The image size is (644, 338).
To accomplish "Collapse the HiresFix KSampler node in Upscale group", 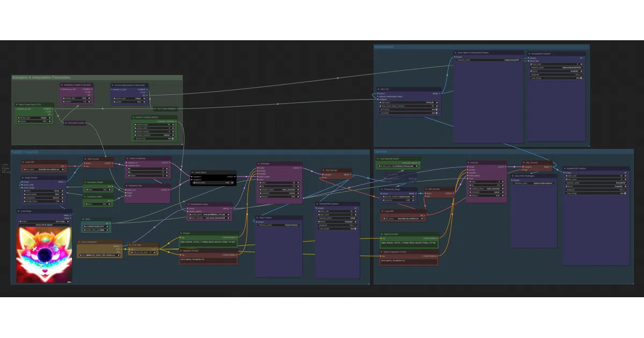I will click(469, 163).
